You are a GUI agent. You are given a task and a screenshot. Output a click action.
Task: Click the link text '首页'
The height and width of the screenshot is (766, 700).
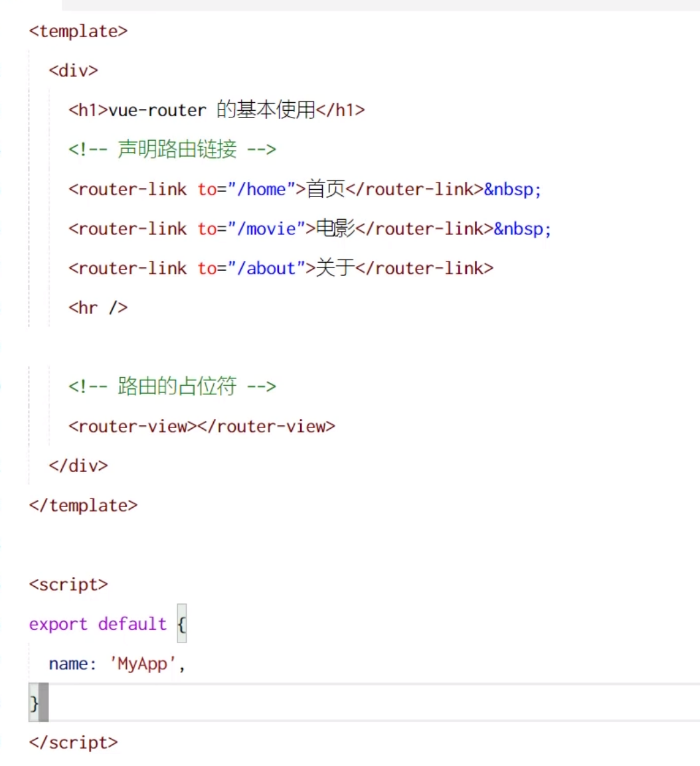pos(325,189)
